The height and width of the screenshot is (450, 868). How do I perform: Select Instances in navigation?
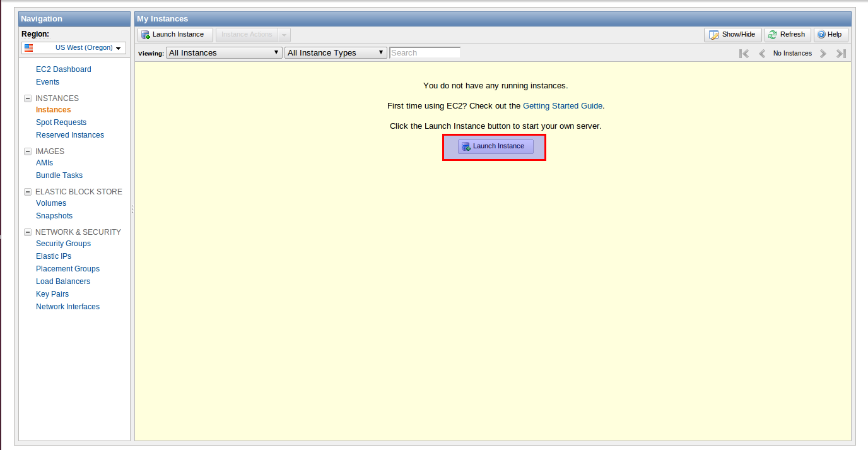pyautogui.click(x=54, y=110)
